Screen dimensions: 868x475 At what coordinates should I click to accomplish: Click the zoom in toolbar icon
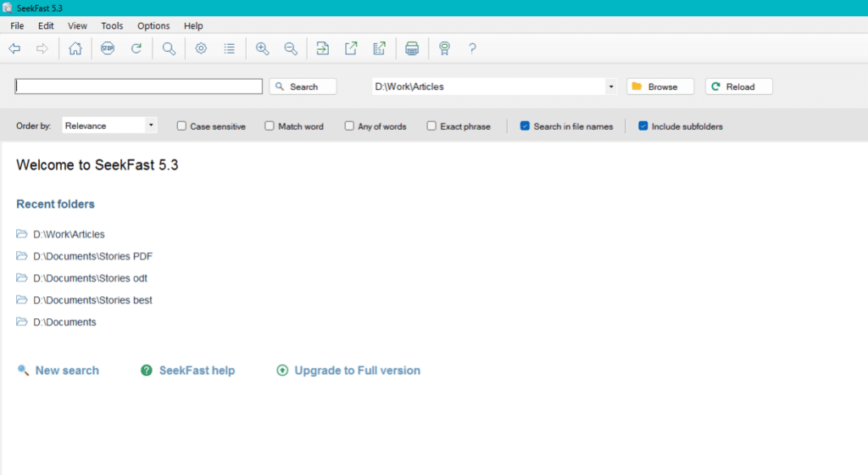(263, 48)
